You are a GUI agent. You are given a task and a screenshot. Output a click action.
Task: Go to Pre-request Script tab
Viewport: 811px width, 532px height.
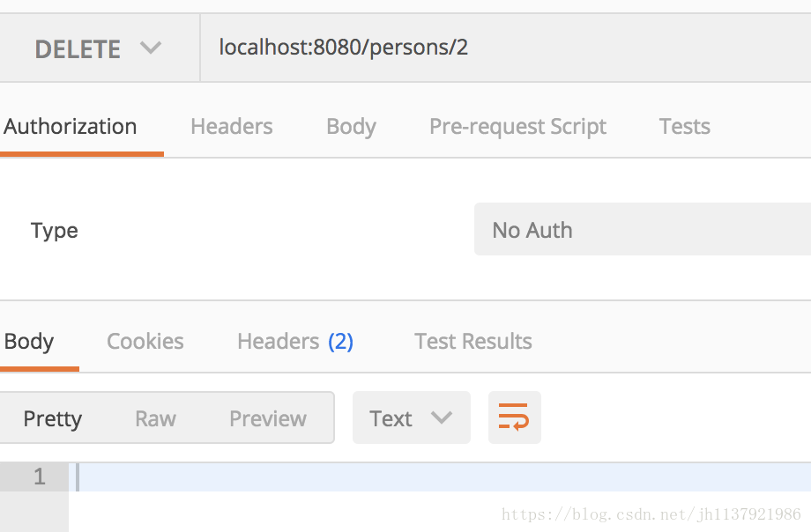517,127
